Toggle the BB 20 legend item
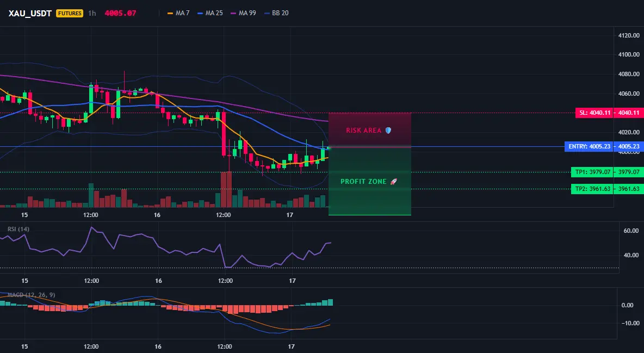The width and height of the screenshot is (644, 353). [x=276, y=13]
